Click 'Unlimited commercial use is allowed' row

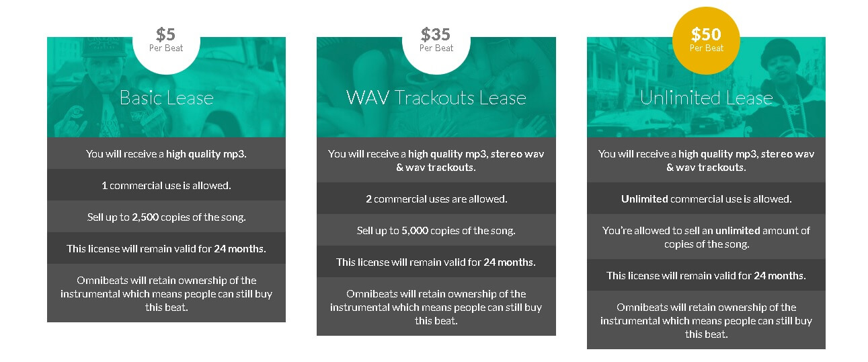[706, 198]
